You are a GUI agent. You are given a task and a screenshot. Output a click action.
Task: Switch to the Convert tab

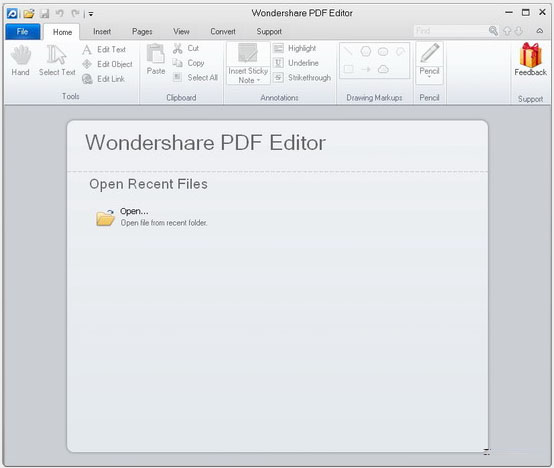[x=223, y=32]
